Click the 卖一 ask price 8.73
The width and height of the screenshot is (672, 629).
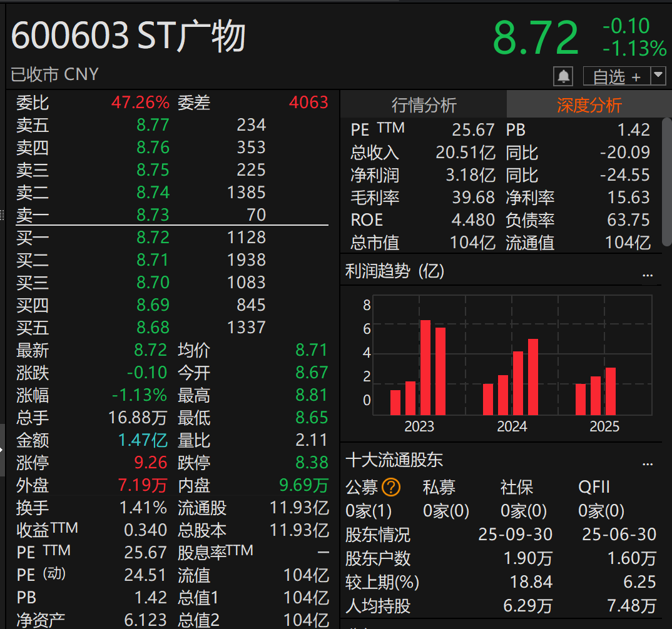(x=153, y=215)
